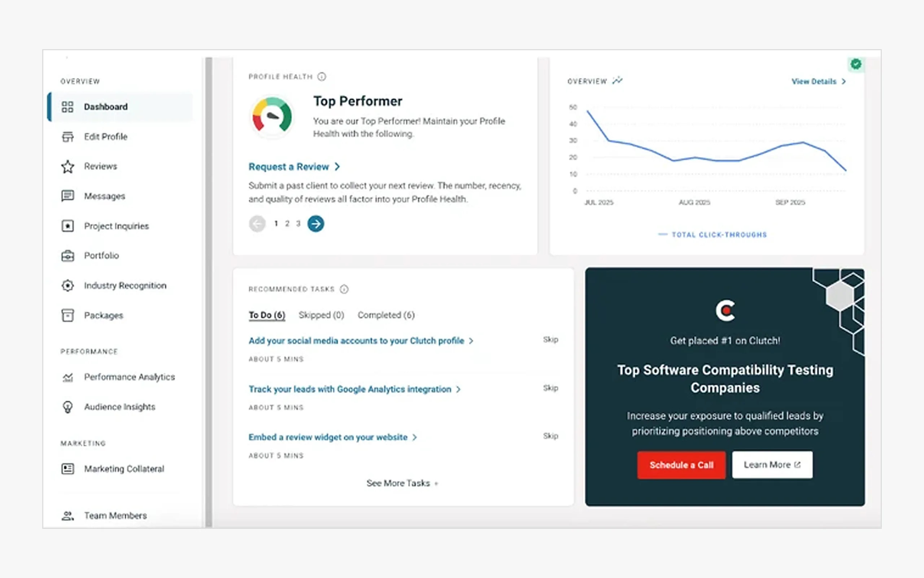Go to next profile health tip arrow

pyautogui.click(x=316, y=224)
